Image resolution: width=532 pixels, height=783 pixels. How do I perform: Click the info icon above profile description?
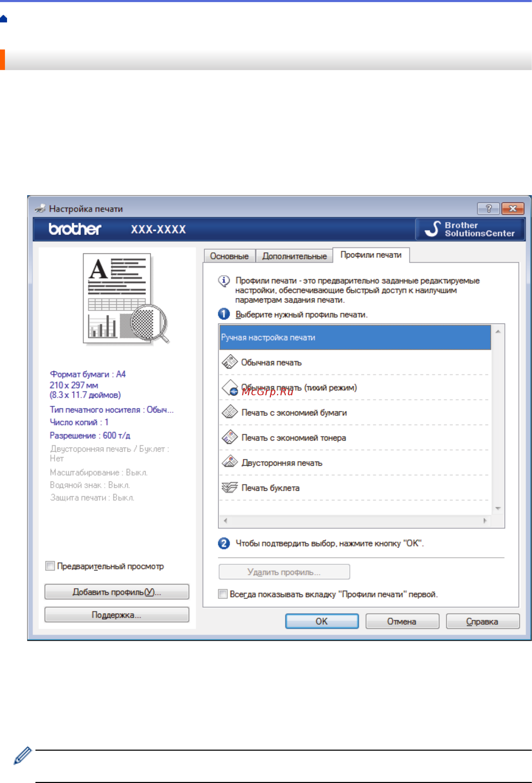(x=224, y=280)
